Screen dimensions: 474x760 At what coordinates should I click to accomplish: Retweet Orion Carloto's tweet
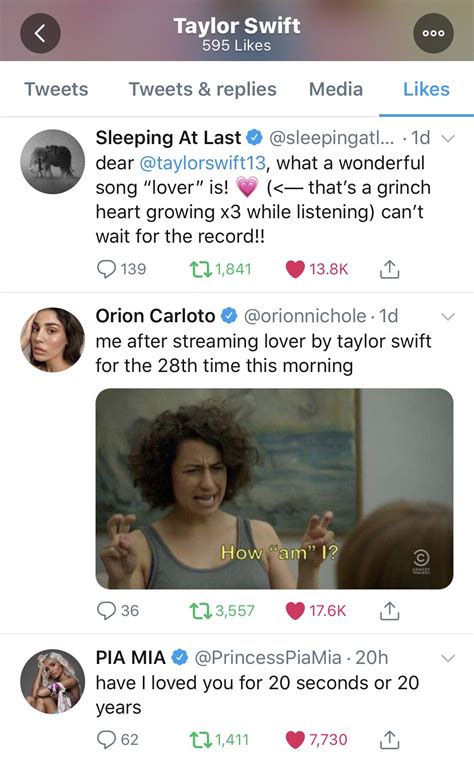coord(201,611)
